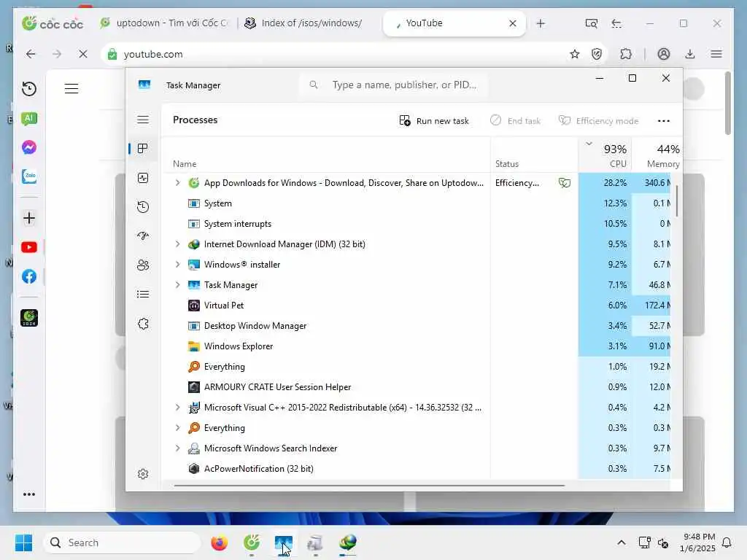The image size is (747, 560).
Task: Stop loading page with X button
Action: coord(83,54)
